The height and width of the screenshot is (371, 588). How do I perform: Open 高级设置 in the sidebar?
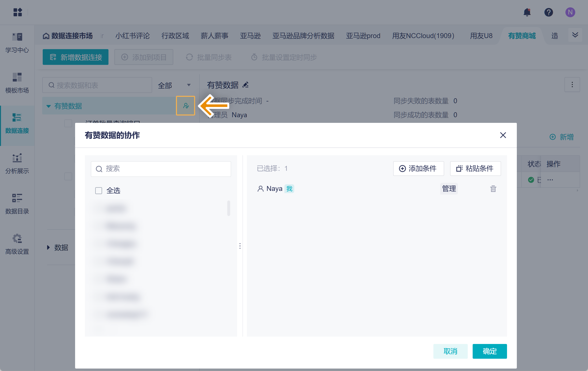click(17, 244)
